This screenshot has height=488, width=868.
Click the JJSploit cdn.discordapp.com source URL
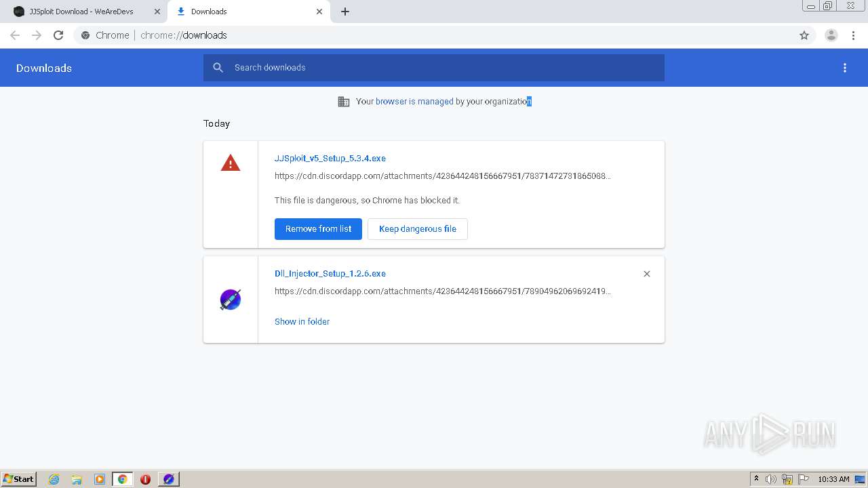[x=443, y=176]
